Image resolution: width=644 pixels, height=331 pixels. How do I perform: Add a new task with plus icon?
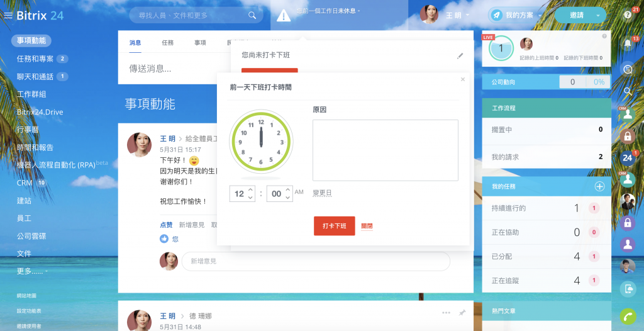(599, 186)
